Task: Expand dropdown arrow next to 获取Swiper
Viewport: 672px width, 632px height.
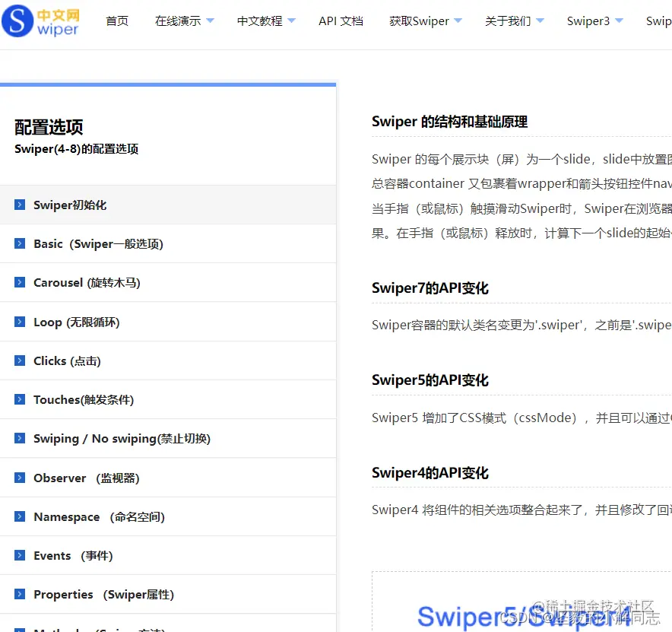Action: tap(458, 21)
